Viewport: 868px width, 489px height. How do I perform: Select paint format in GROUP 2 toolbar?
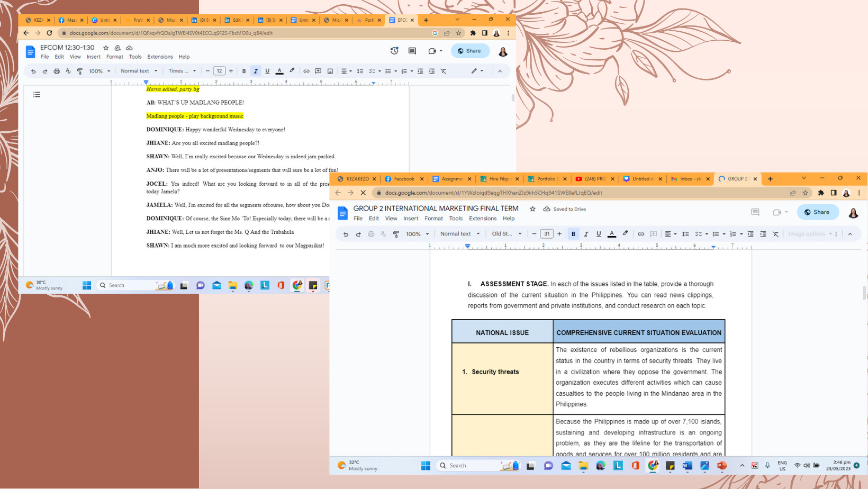tap(396, 234)
